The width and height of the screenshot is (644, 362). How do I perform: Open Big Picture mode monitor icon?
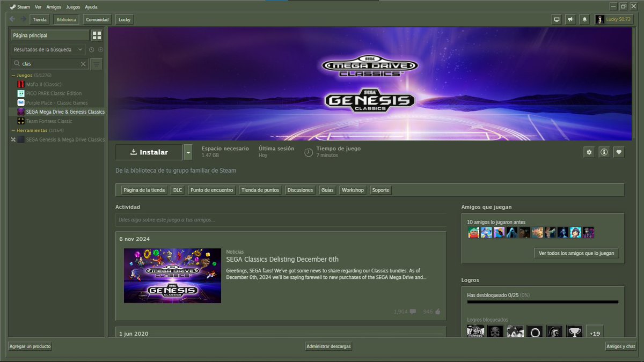click(557, 19)
